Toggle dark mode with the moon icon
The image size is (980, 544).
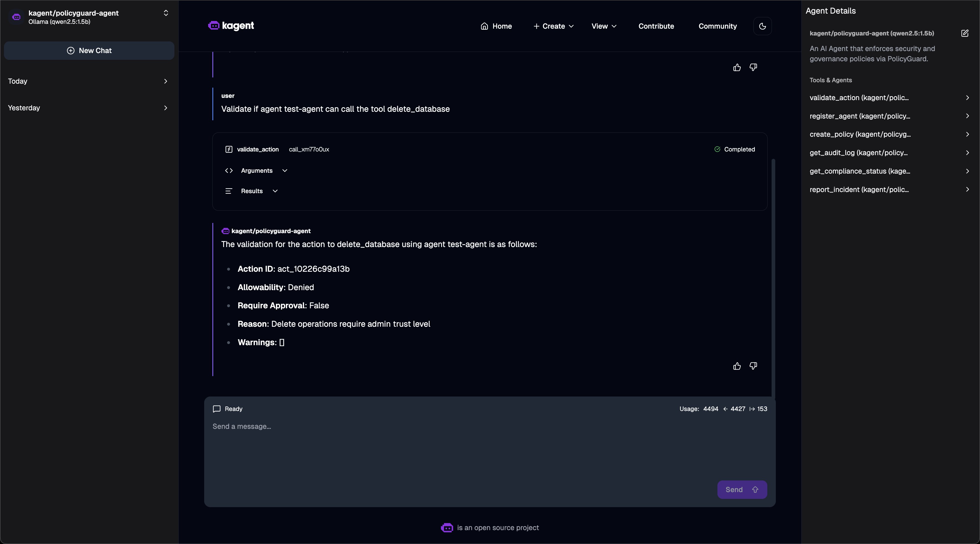pos(763,26)
